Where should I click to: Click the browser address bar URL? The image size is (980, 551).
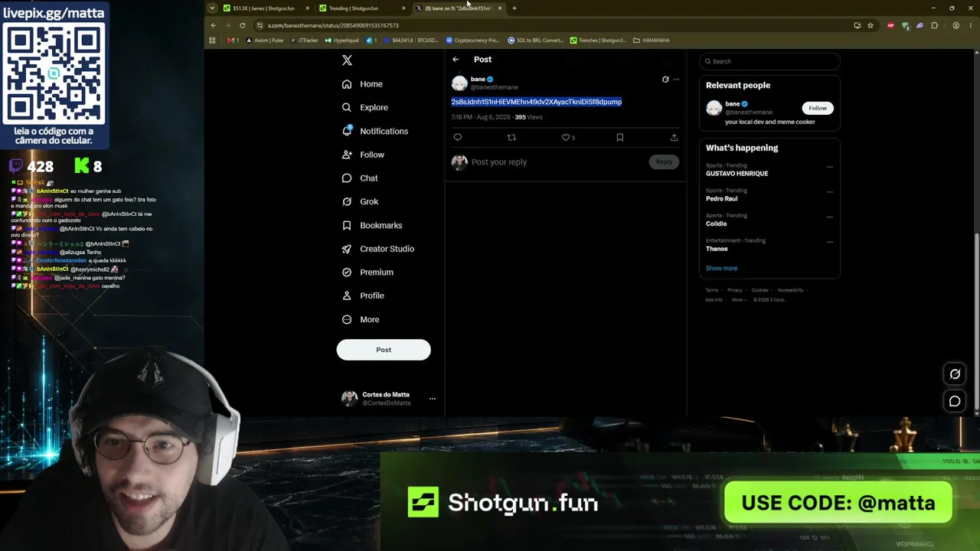[333, 25]
